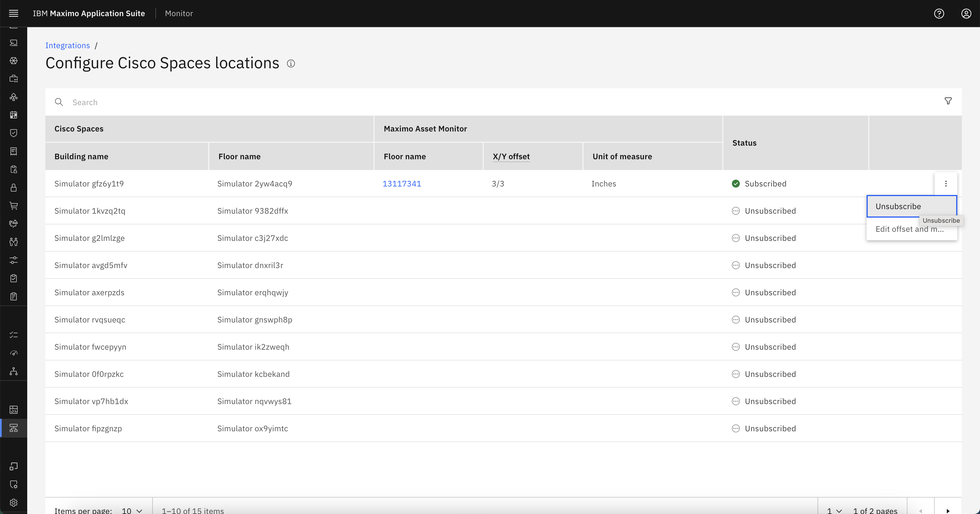Open floor link 13117341
Image resolution: width=980 pixels, height=514 pixels.
click(402, 184)
